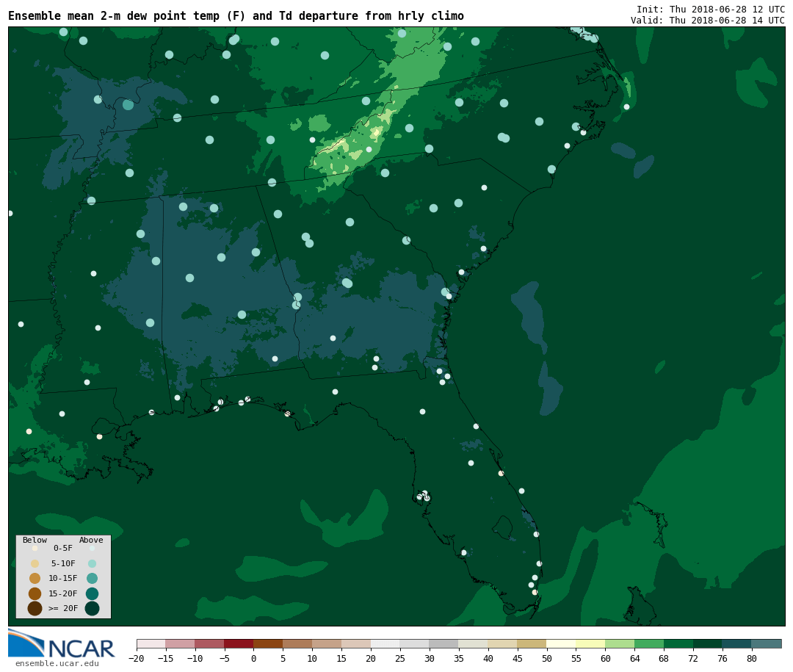
Task: Click the above-normal 0-5F legend dot
Action: pyautogui.click(x=92, y=548)
